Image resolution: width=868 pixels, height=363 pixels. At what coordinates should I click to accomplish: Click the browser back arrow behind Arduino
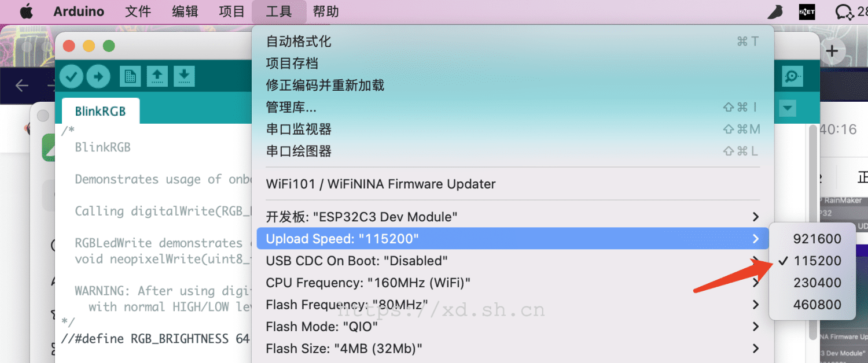22,86
